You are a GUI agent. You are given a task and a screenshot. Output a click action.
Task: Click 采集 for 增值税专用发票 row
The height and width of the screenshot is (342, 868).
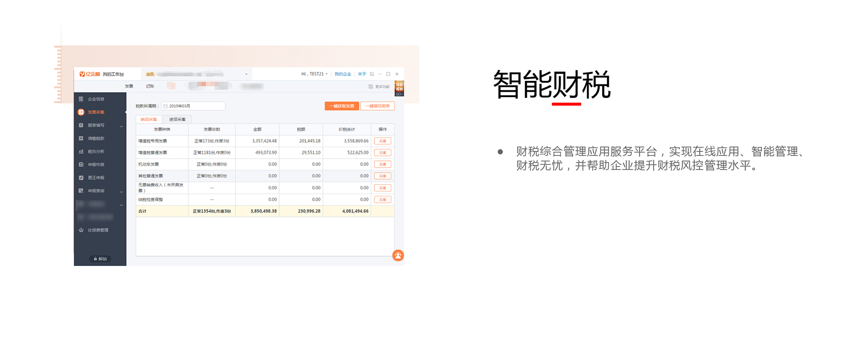[382, 141]
